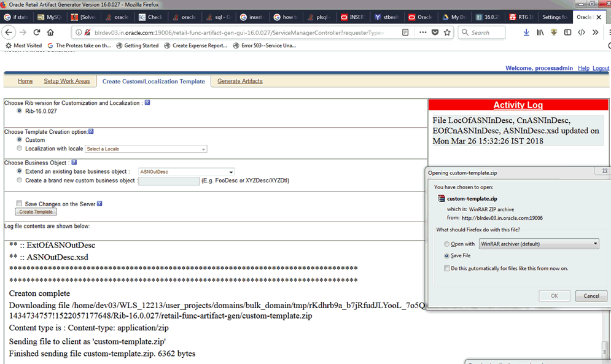Switch to the plsql browser tab
611x364 pixels.
pyautogui.click(x=319, y=17)
